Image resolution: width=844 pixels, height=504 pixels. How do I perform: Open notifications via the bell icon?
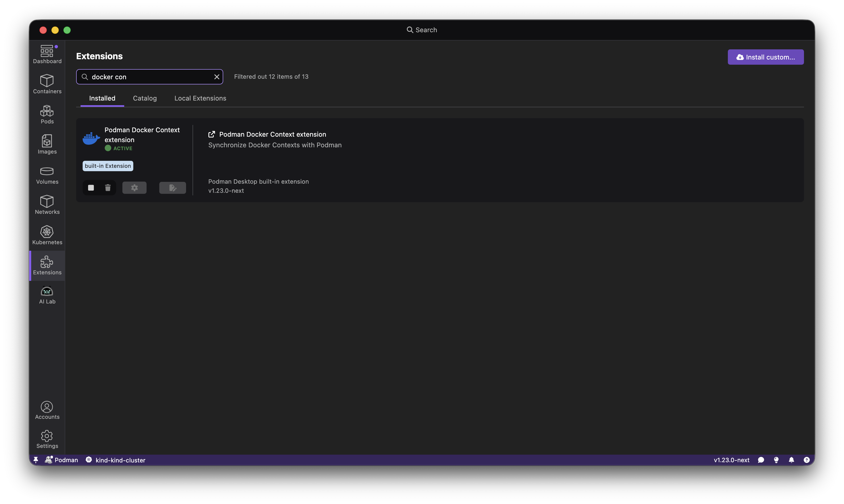point(791,460)
